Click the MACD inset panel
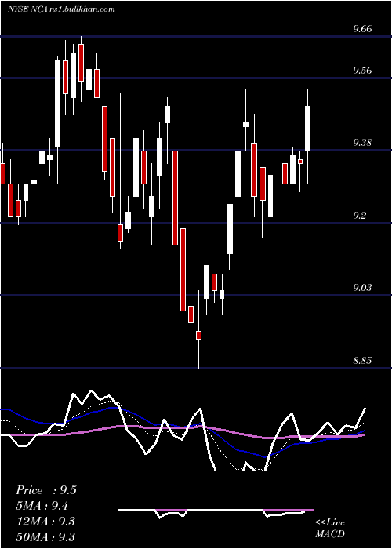 point(216,510)
